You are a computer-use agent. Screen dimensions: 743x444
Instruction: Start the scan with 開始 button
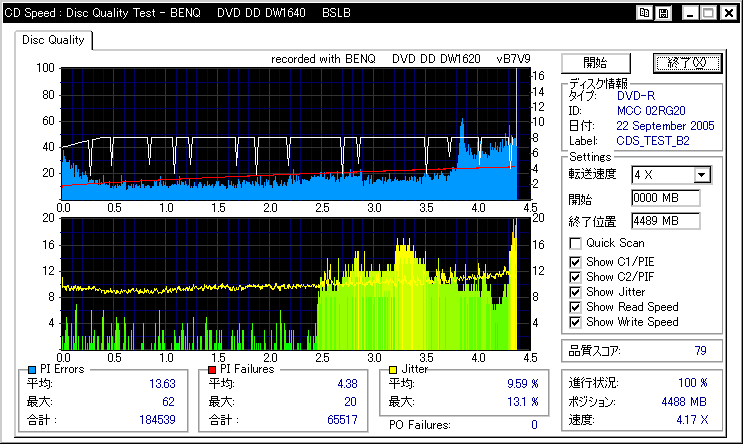click(596, 63)
